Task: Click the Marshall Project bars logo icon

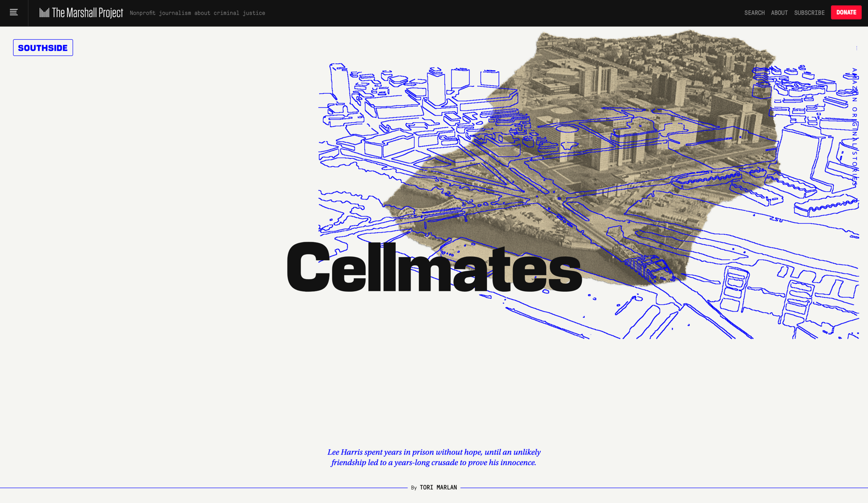Action: (44, 13)
